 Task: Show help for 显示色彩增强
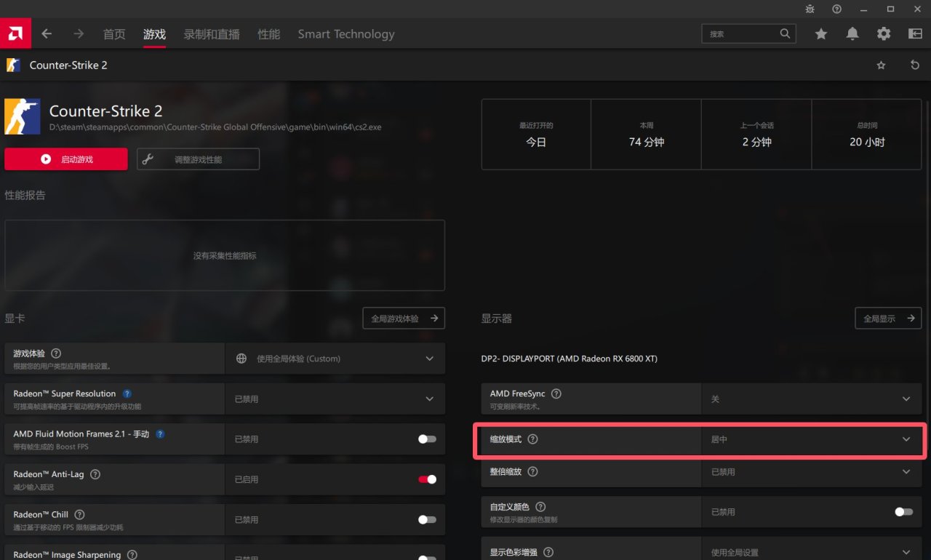pyautogui.click(x=548, y=553)
